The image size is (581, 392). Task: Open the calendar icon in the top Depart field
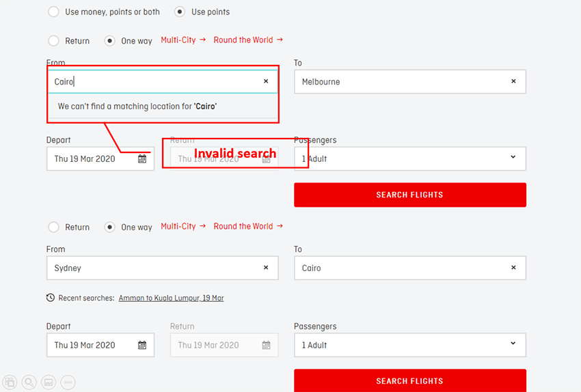coord(142,158)
